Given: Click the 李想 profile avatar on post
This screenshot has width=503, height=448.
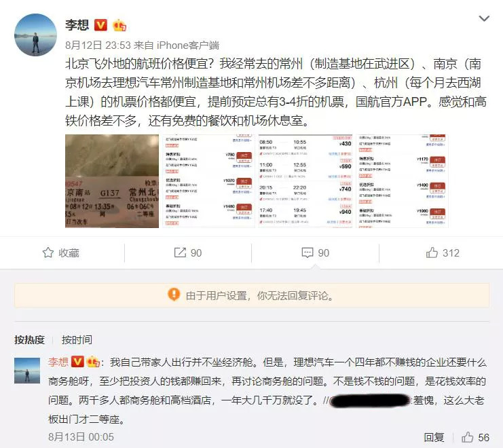Looking at the screenshot, I should tap(35, 35).
